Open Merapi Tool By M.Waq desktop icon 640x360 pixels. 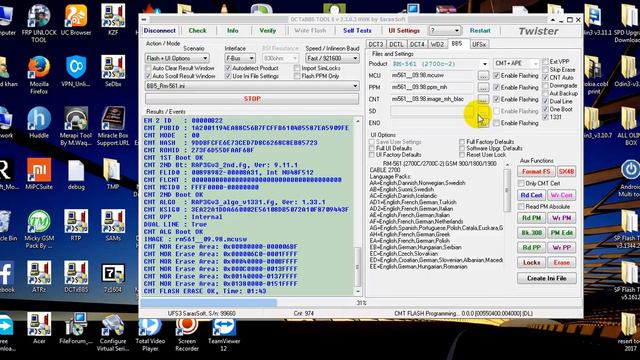[76, 127]
